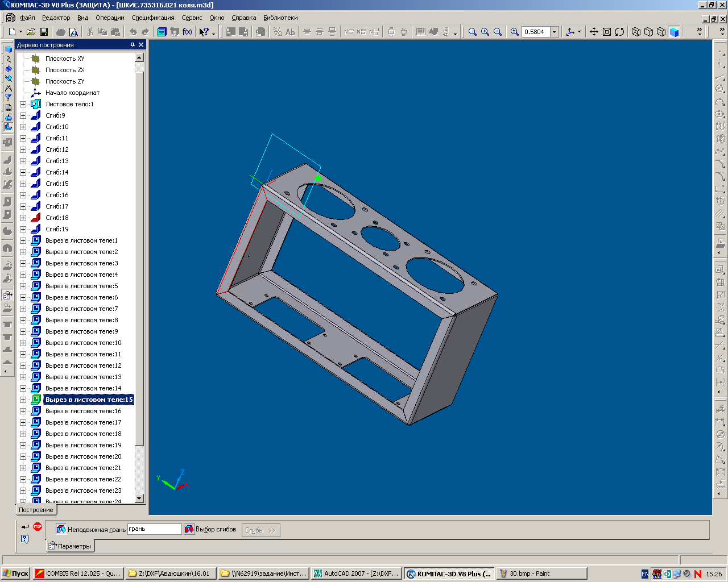The width and height of the screenshot is (728, 582).
Task: Click the Zoom in magnifier icon
Action: tap(485, 32)
